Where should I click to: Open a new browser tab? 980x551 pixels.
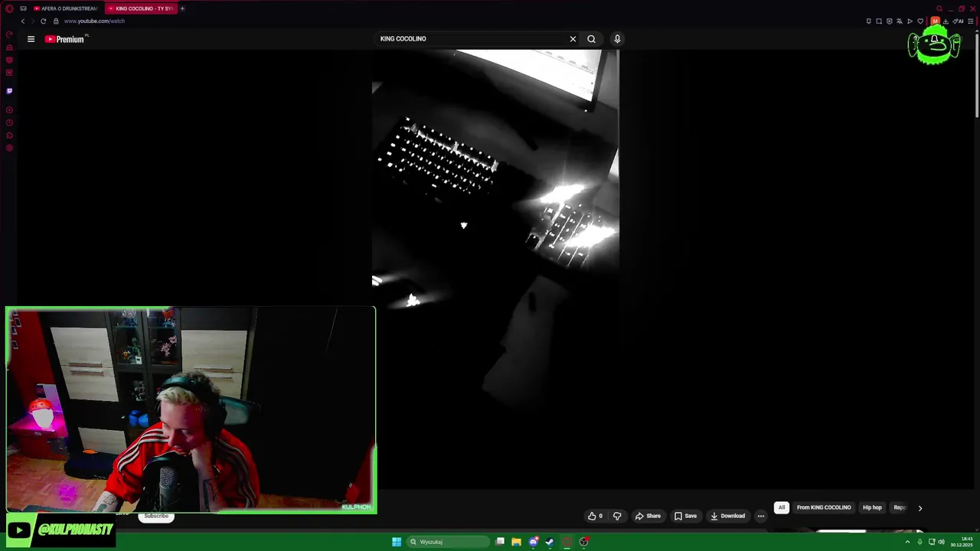[182, 8]
